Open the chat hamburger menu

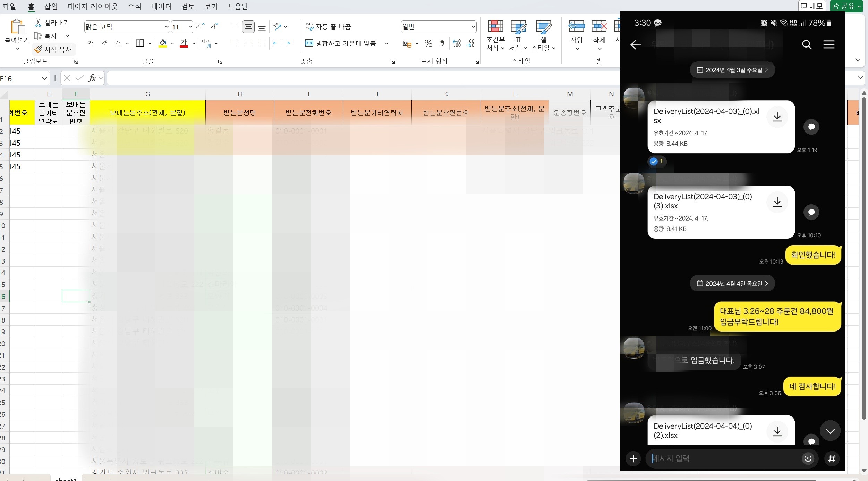click(829, 44)
